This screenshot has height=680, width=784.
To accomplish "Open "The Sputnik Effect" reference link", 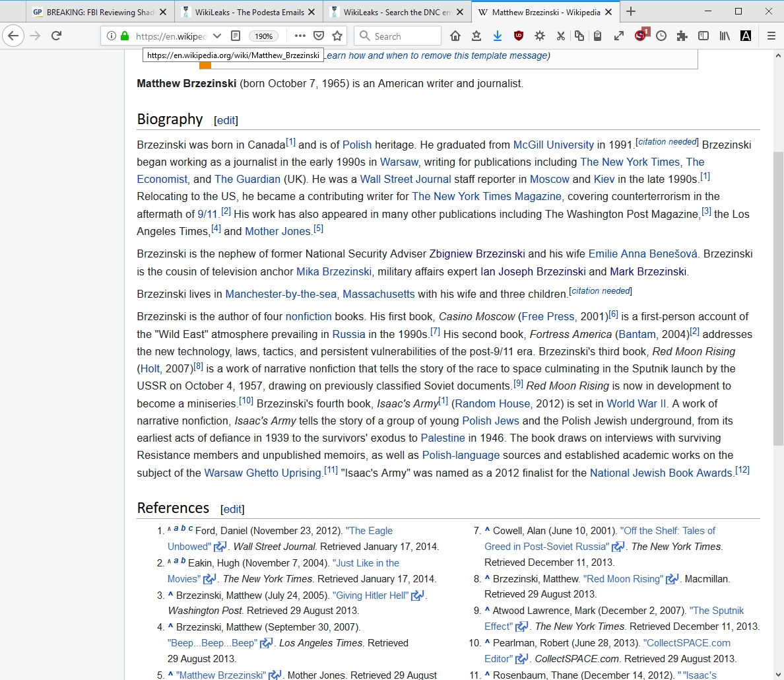I will point(716,611).
